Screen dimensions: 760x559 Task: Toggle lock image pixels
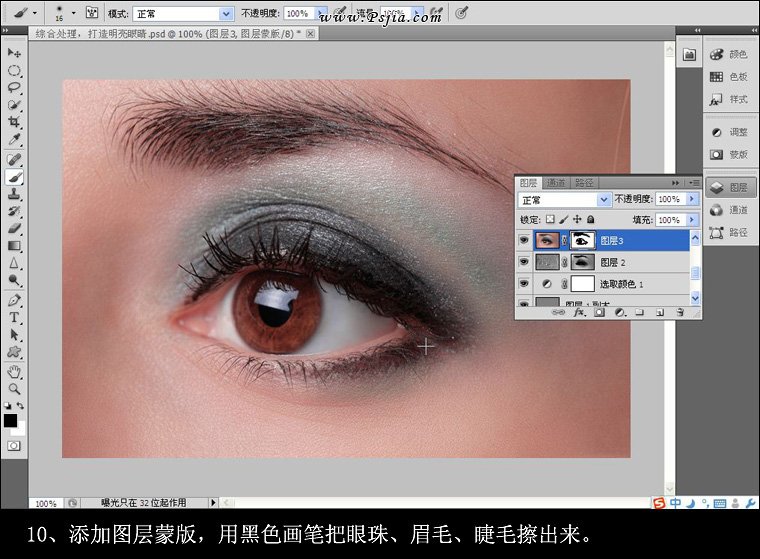tap(563, 219)
